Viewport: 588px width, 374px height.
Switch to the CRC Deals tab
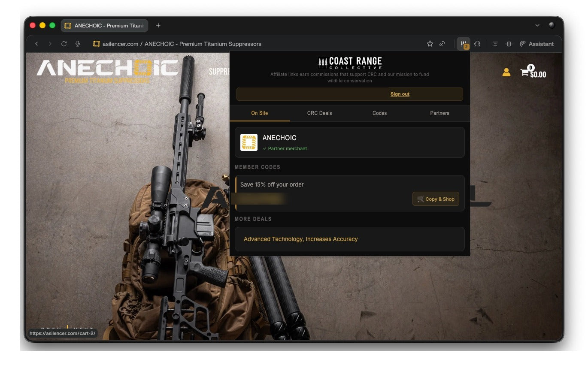[319, 113]
